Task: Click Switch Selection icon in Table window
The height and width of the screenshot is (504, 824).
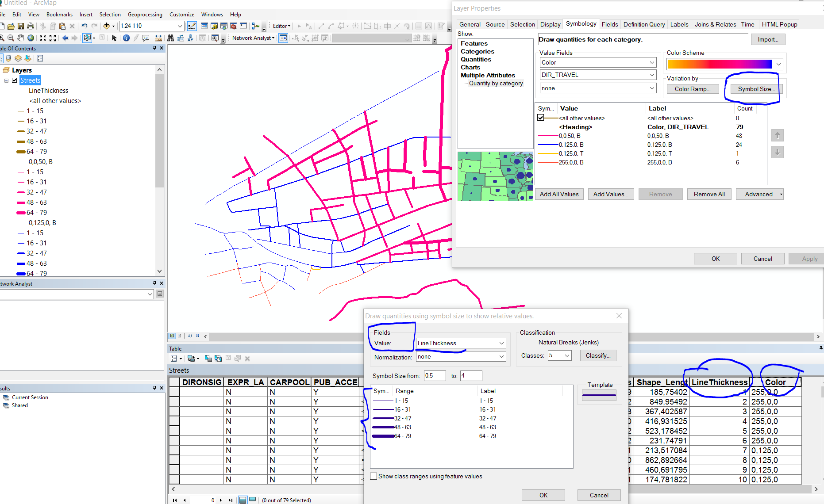Action: 218,359
